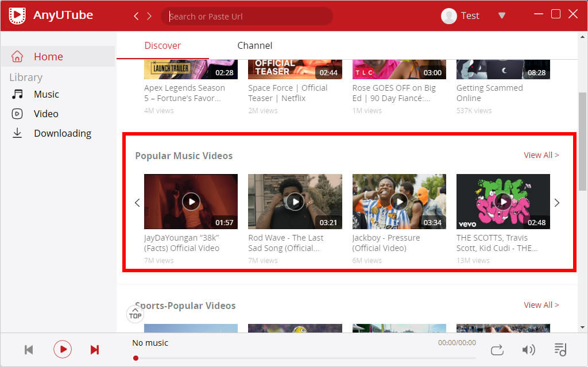This screenshot has width=588, height=367.
Task: Go forward with the right navigation arrow
Action: click(149, 16)
